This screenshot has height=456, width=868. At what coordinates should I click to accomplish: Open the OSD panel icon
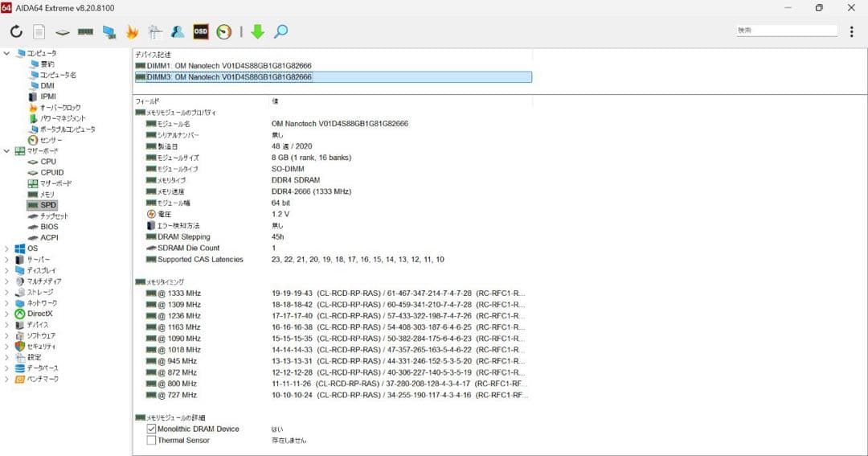pyautogui.click(x=201, y=32)
